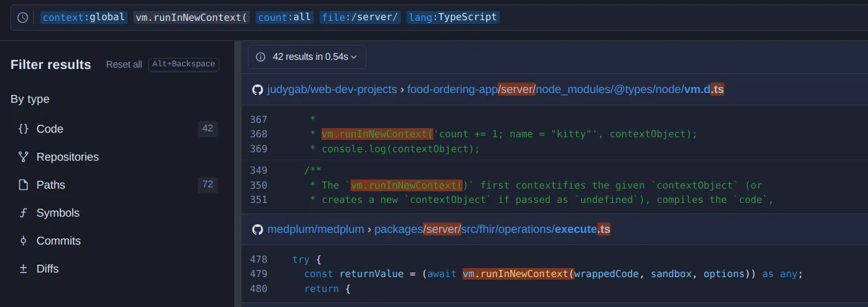Image resolution: width=868 pixels, height=307 pixels.
Task: Click the results info circle icon
Action: point(261,57)
